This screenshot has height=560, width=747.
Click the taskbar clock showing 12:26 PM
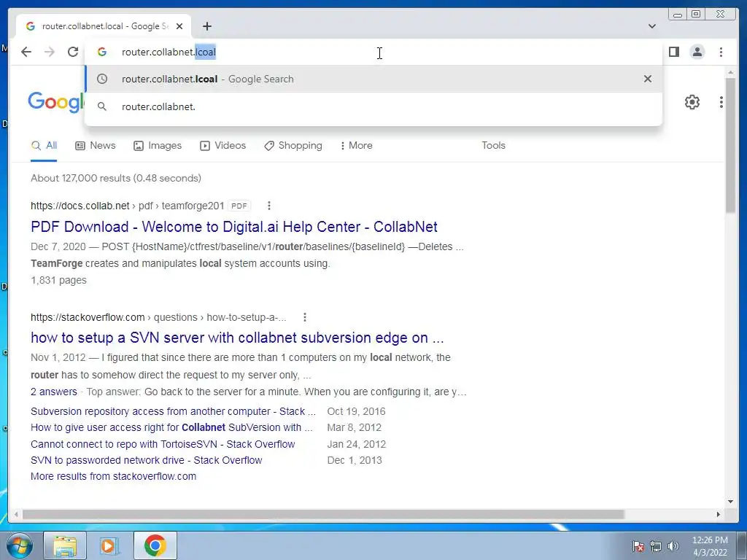click(710, 546)
